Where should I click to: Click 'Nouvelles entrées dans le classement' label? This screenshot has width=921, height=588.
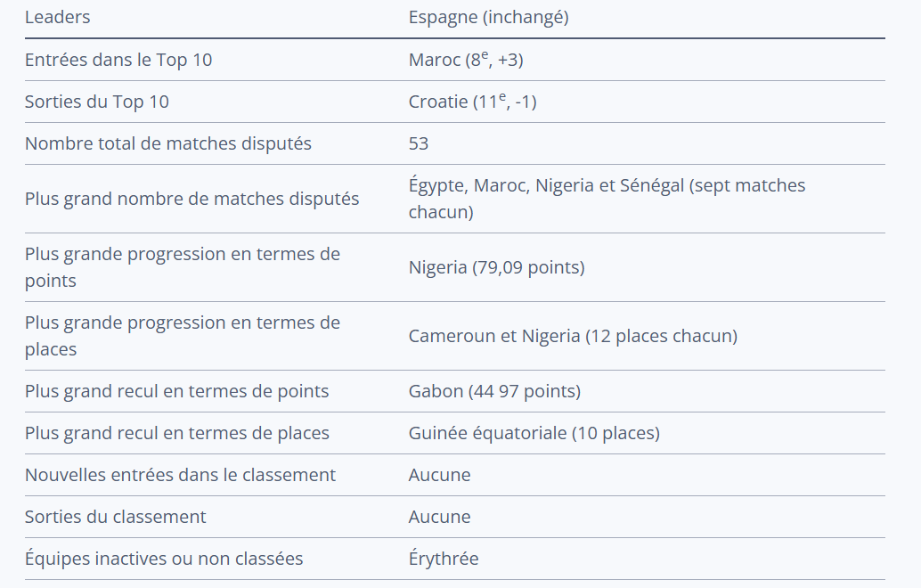pyautogui.click(x=181, y=475)
